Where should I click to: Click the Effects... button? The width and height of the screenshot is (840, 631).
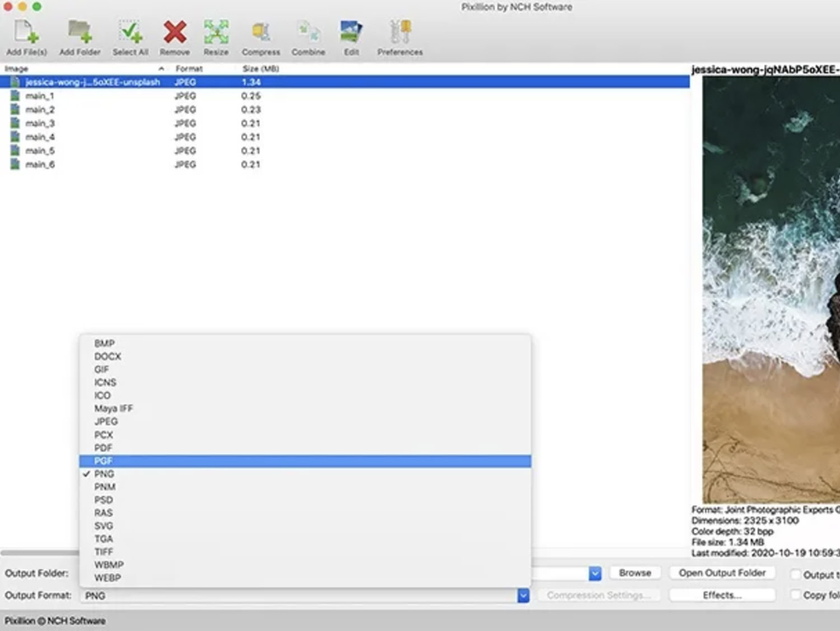722,595
